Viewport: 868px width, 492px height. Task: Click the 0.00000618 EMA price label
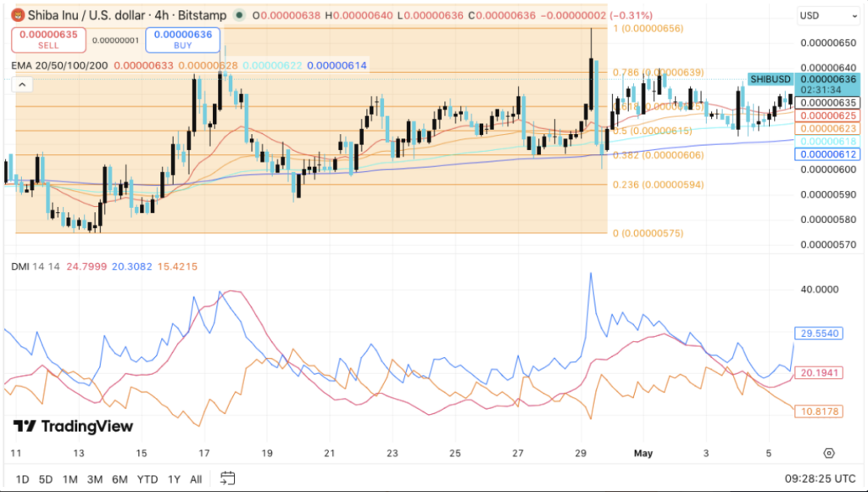coord(827,142)
